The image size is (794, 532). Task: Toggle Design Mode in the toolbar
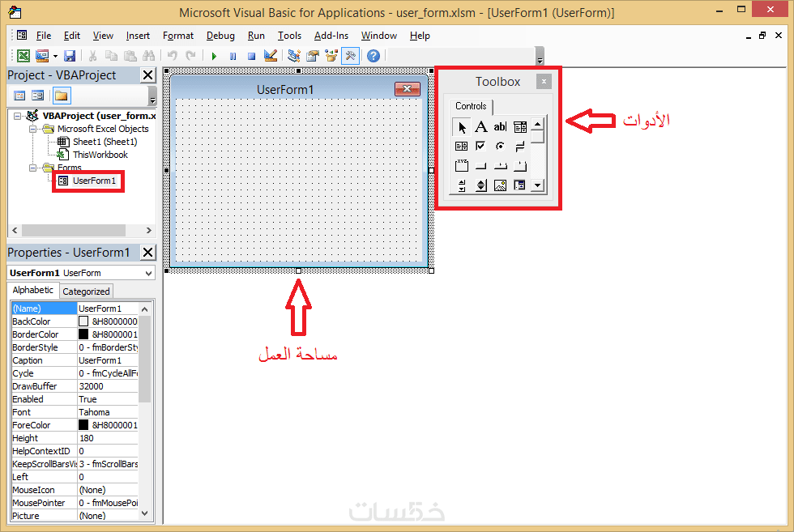click(x=271, y=56)
